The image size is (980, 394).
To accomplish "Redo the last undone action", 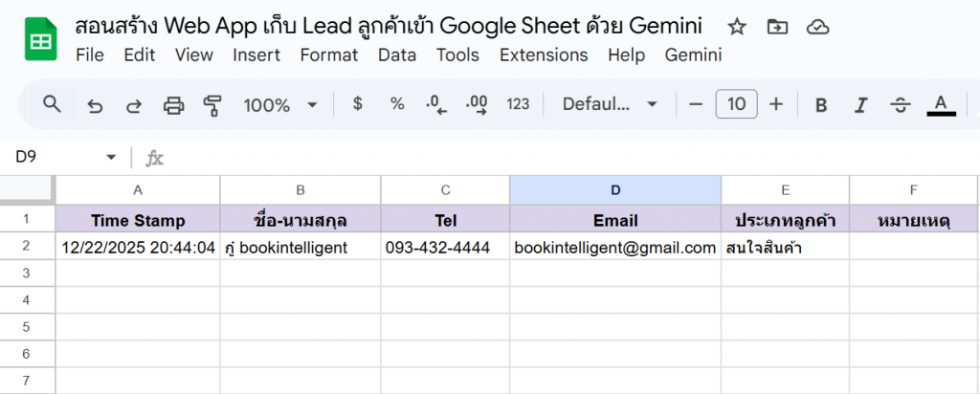I will (134, 105).
